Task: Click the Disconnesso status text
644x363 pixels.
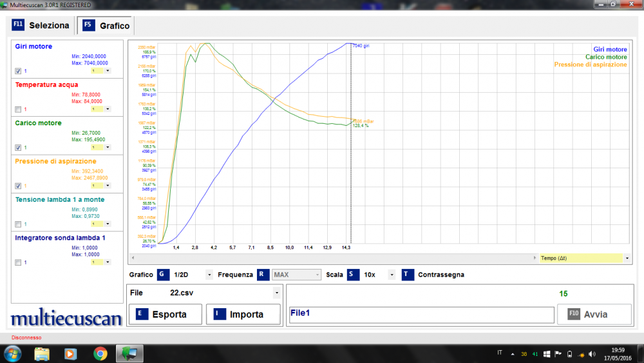Action: click(x=26, y=337)
